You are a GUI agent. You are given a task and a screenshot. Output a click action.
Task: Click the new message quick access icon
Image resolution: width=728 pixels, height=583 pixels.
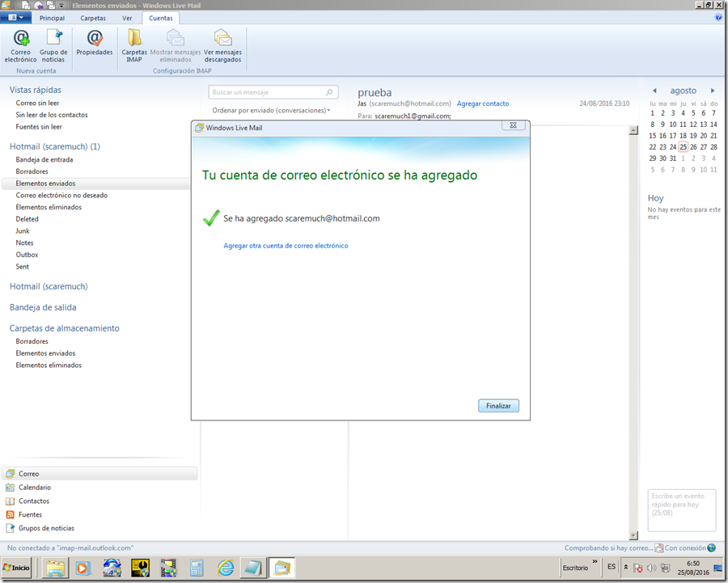26,5
